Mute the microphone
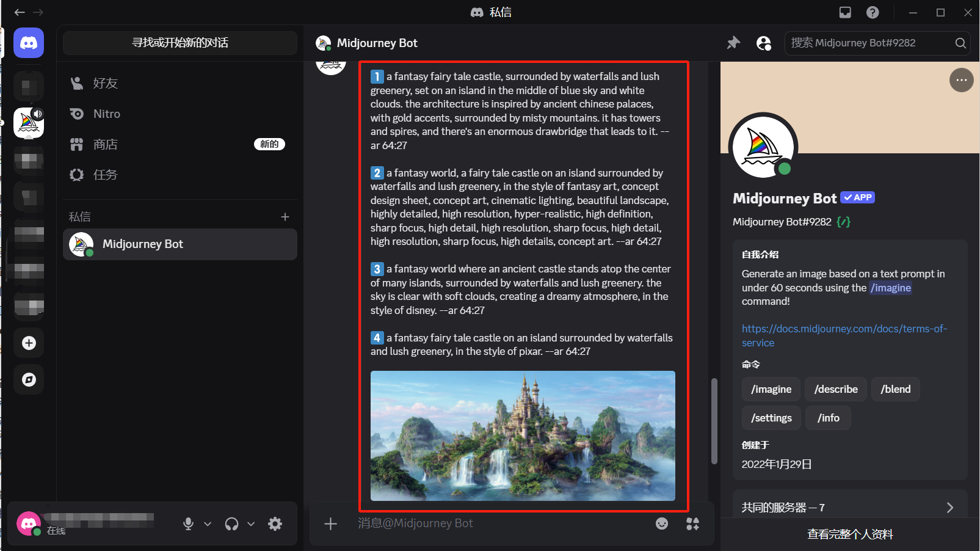 pyautogui.click(x=188, y=524)
